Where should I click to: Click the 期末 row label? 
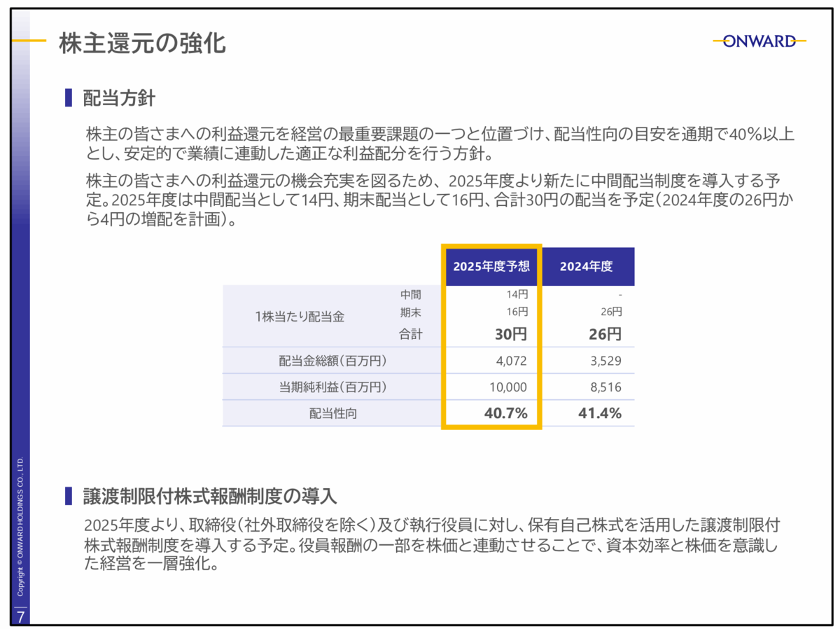pyautogui.click(x=411, y=312)
